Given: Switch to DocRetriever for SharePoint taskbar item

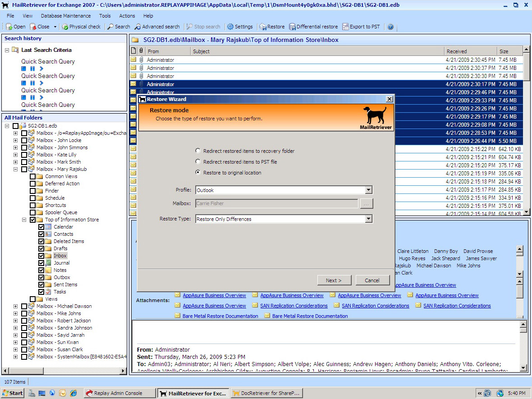Looking at the screenshot, I should pyautogui.click(x=267, y=393).
